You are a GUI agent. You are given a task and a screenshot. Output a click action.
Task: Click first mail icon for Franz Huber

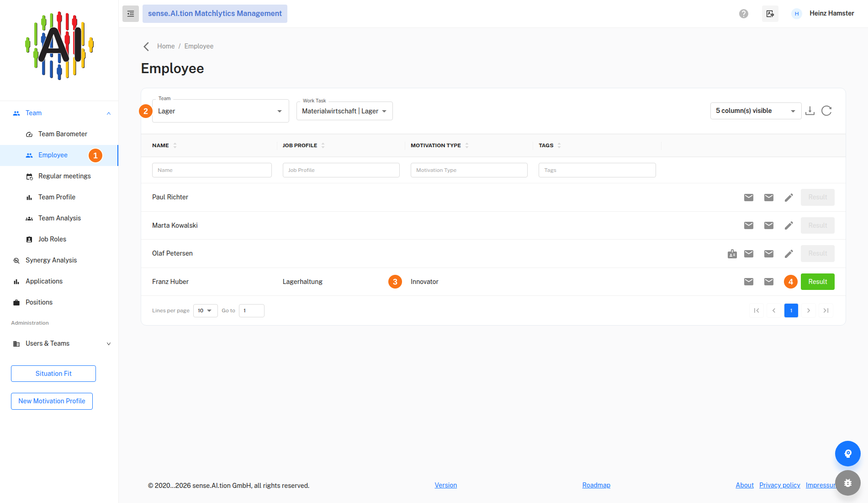[749, 282]
